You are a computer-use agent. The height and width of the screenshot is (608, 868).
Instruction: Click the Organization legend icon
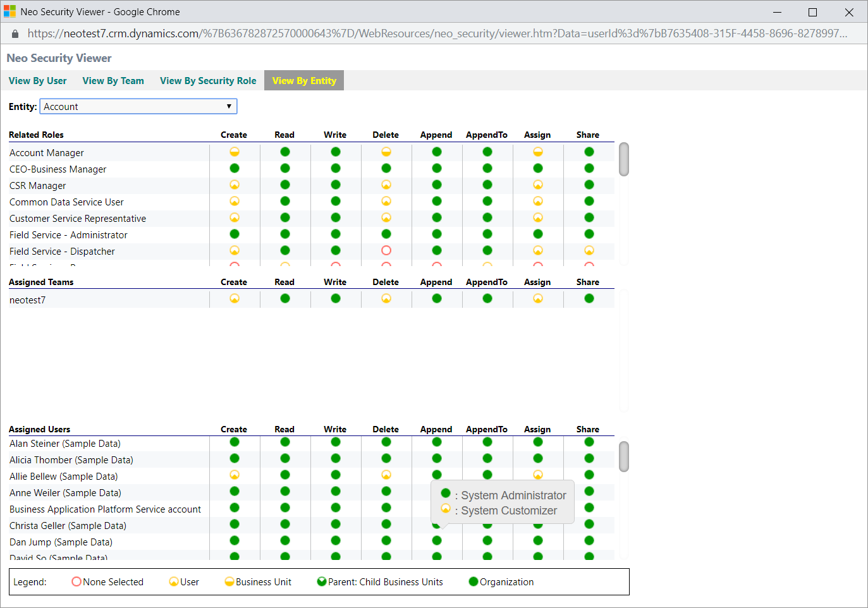point(474,581)
